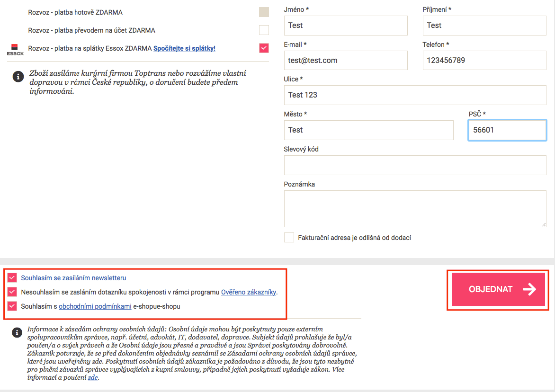This screenshot has width=555, height=392.
Task: Select the PSČ postal code field
Action: (x=507, y=130)
